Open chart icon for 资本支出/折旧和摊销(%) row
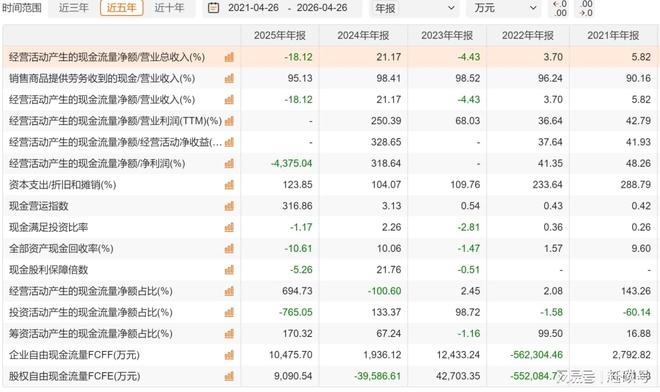Viewport: 660px width, 392px height. (229, 185)
